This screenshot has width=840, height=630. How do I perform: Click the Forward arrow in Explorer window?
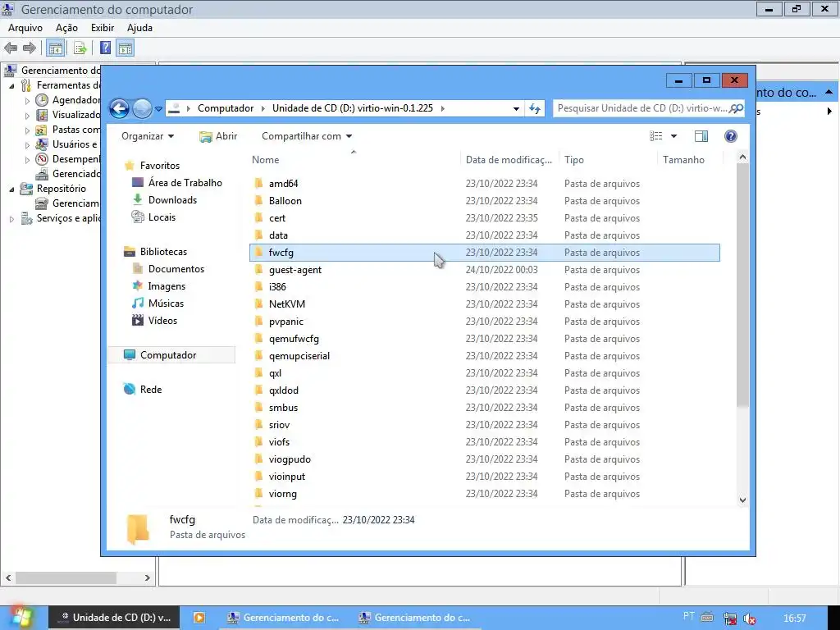pos(142,109)
